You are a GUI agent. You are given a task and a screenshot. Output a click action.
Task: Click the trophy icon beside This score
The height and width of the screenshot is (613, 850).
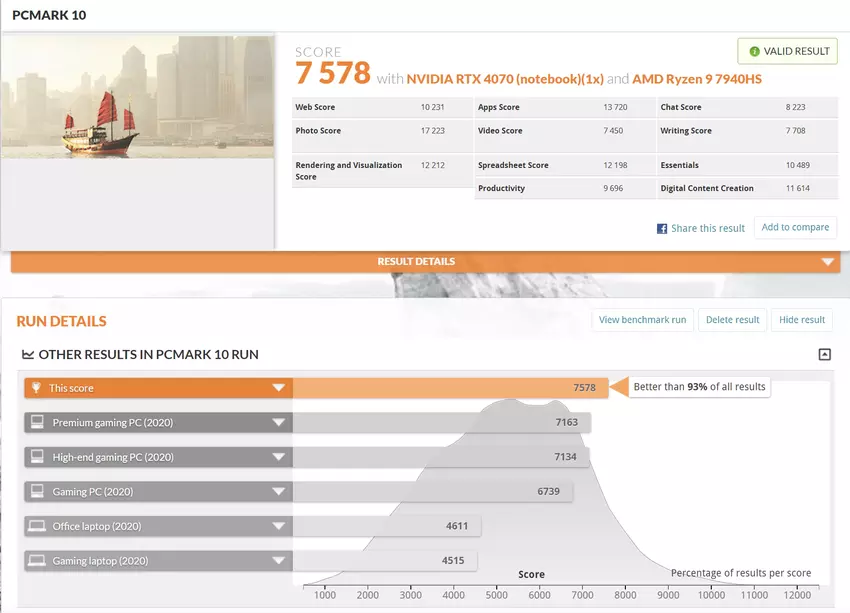point(37,388)
